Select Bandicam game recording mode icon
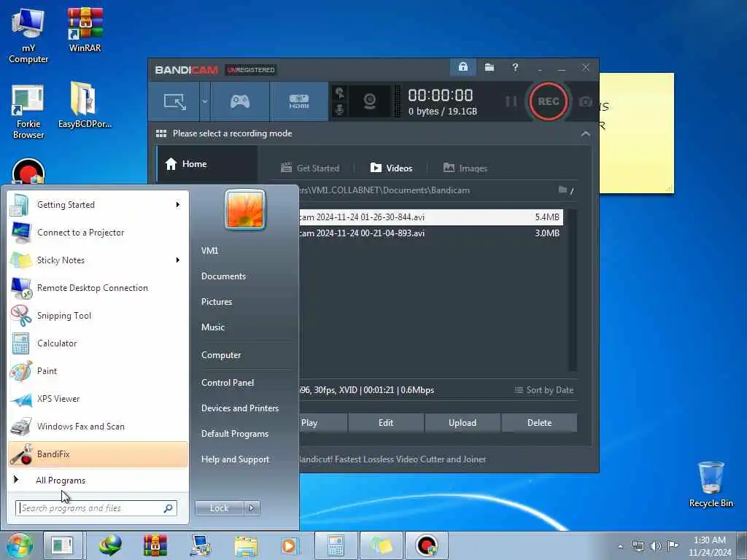Image resolution: width=747 pixels, height=560 pixels. (240, 101)
